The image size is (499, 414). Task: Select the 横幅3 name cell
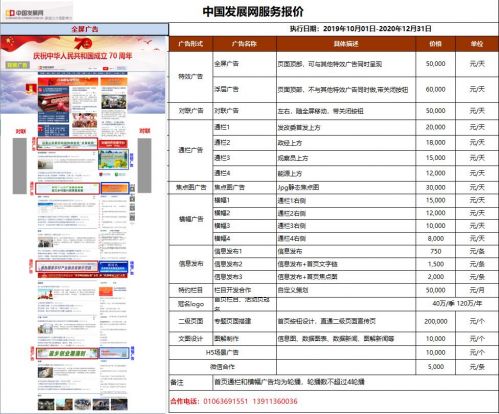pyautogui.click(x=244, y=226)
